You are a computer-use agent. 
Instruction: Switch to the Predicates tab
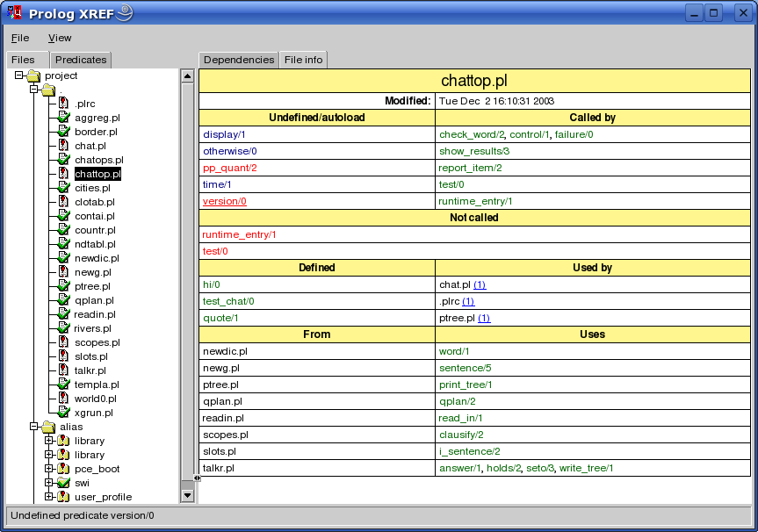pyautogui.click(x=81, y=60)
